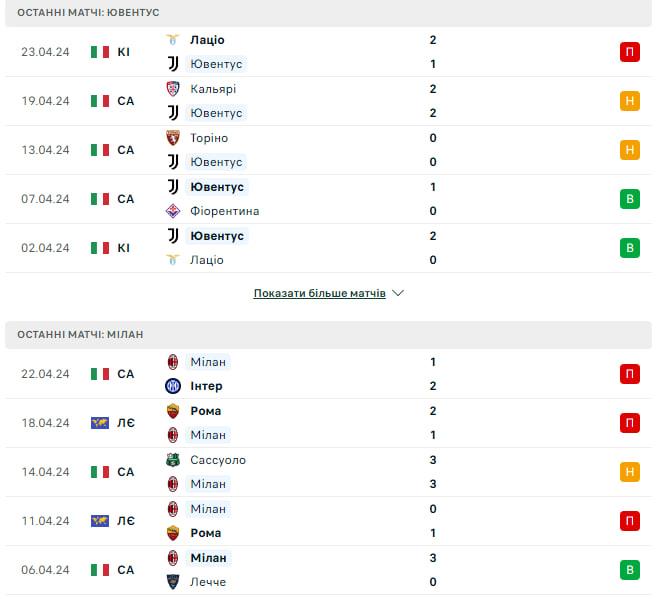This screenshot has width=657, height=599.
Task: Click the Italy flag beside the 19.04.24 match
Action: [100, 101]
